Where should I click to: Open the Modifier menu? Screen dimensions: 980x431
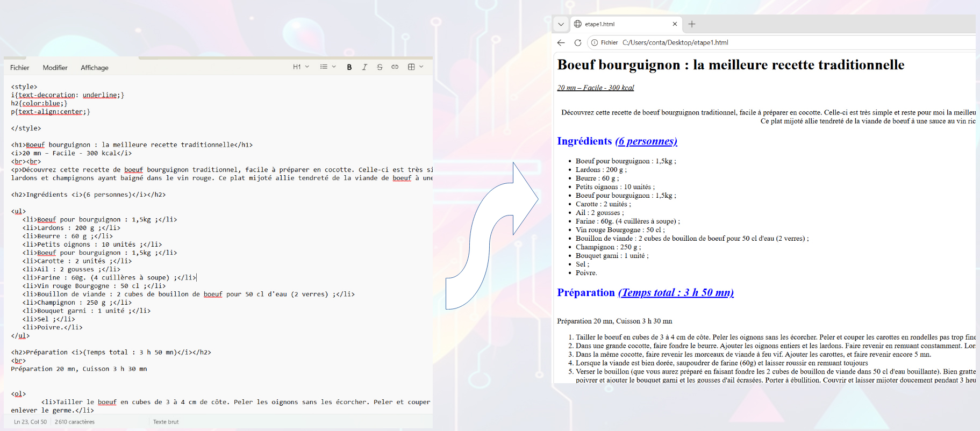[x=55, y=68]
